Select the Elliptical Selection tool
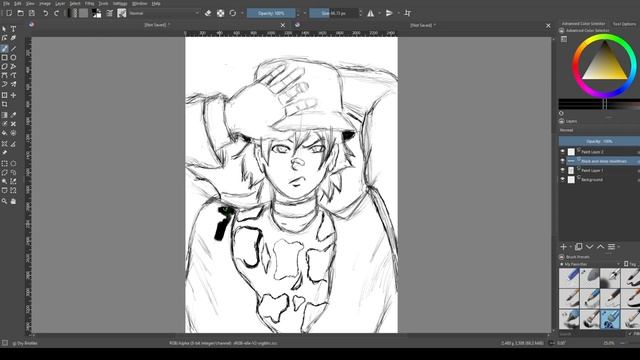 point(13,164)
